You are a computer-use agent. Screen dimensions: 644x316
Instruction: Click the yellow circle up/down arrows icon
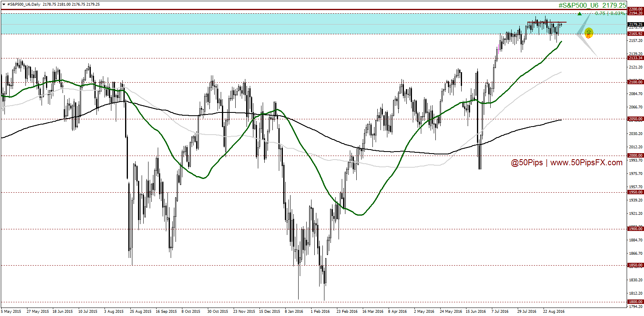point(589,33)
